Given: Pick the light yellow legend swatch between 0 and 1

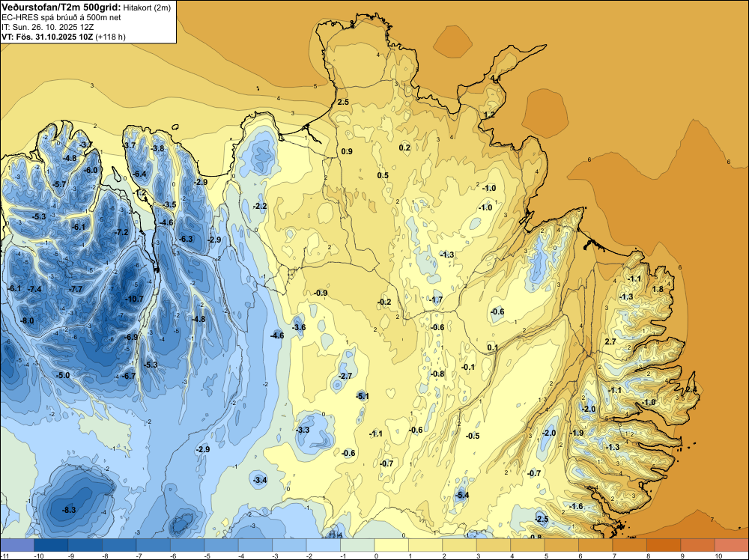Looking at the screenshot, I should pos(391,545).
